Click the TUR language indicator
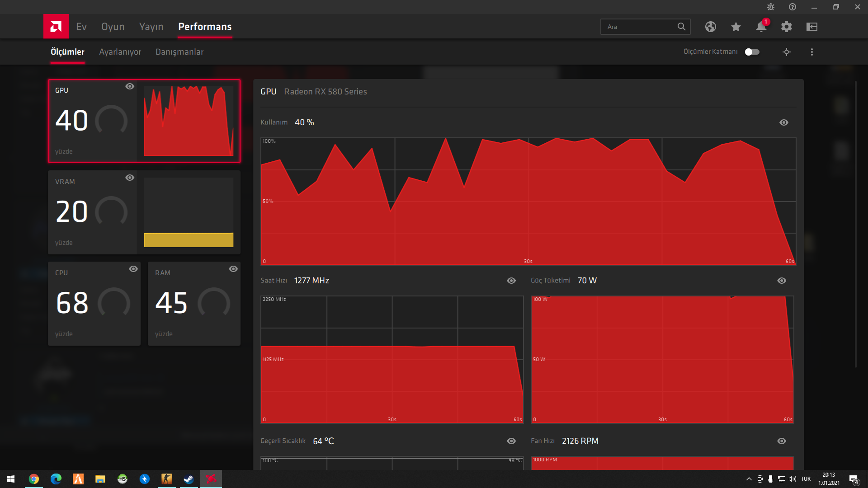This screenshot has height=488, width=868. [x=806, y=479]
